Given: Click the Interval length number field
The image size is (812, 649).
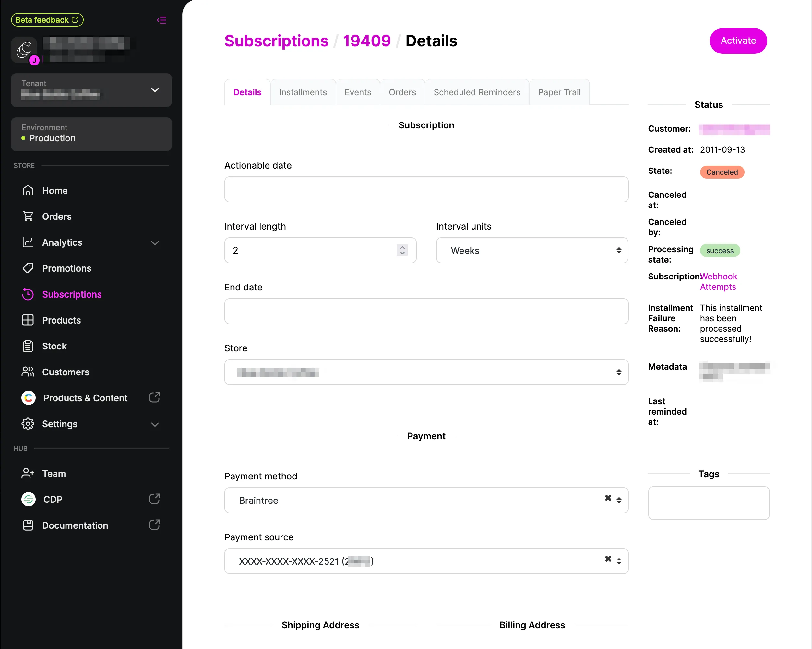Looking at the screenshot, I should (320, 250).
